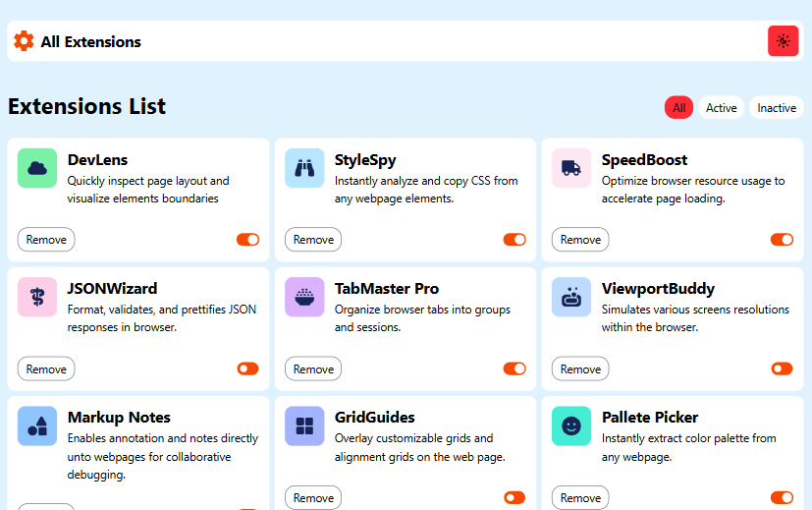Remove the JSONWizard extension

tap(46, 368)
